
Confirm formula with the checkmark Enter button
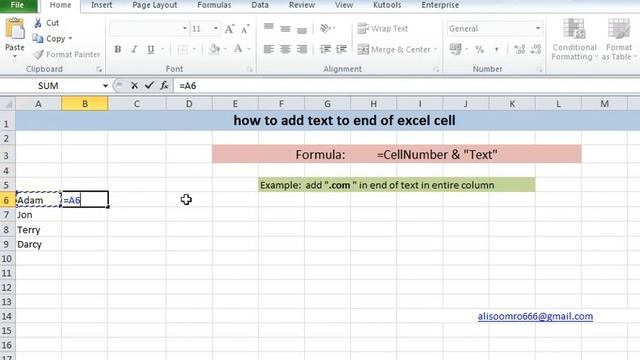coord(149,85)
